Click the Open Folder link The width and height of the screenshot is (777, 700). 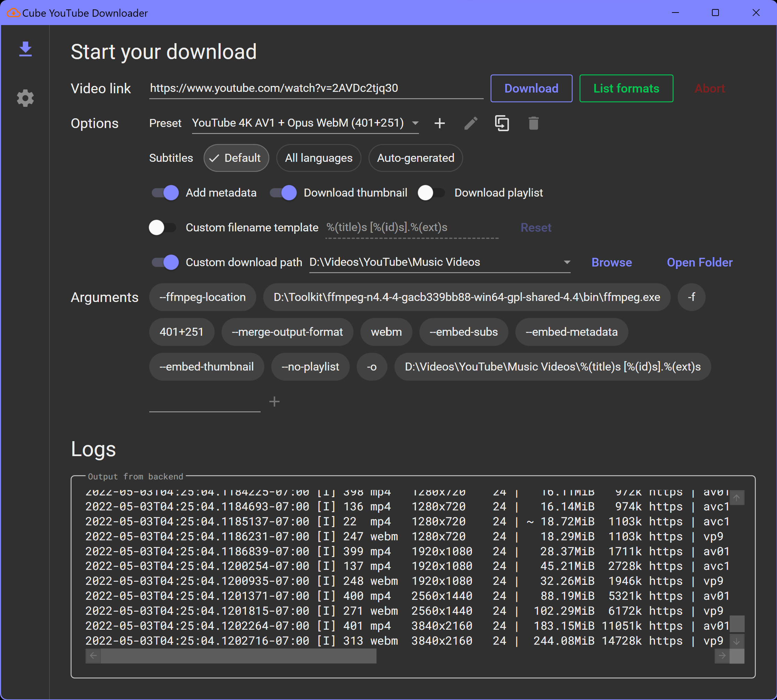click(x=699, y=262)
